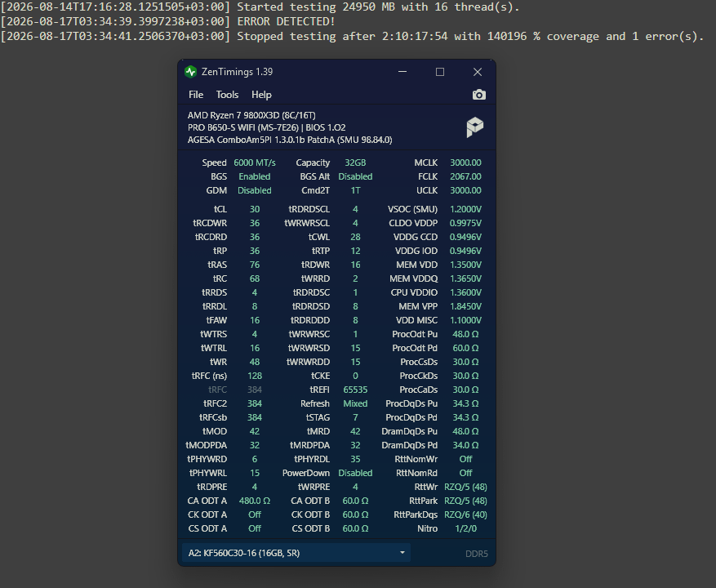Click the CLDO VDDP value 0.9975V
The image size is (716, 588).
coord(465,223)
